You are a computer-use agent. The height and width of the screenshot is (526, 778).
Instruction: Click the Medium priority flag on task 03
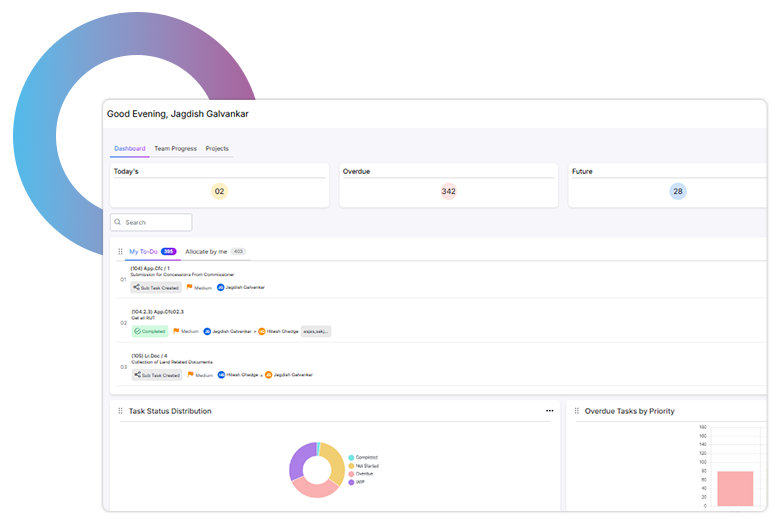pyautogui.click(x=189, y=375)
